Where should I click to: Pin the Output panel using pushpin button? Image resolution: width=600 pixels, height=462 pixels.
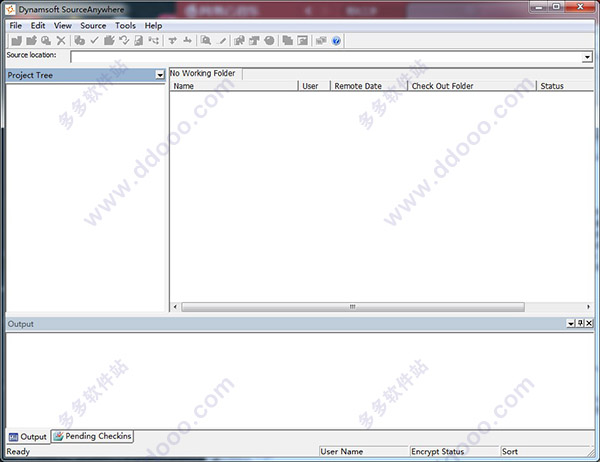coord(580,323)
